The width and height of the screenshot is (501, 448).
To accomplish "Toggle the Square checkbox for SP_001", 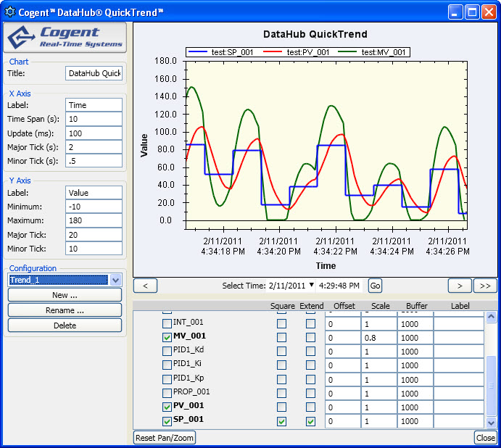I will tap(281, 421).
